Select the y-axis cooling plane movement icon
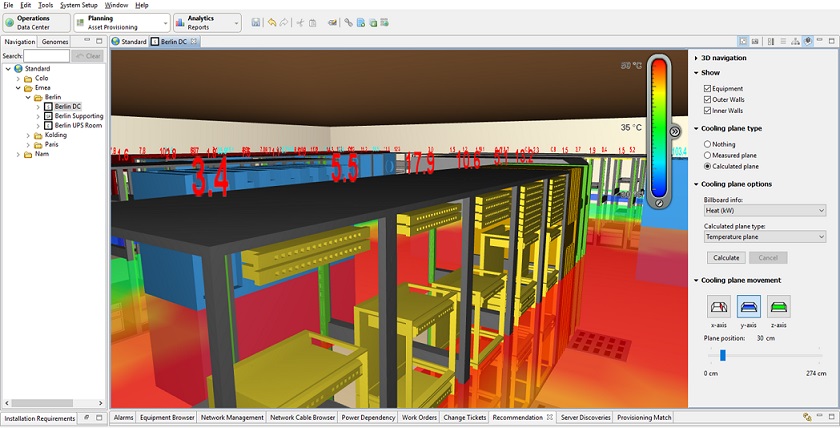The width and height of the screenshot is (840, 428). (x=748, y=306)
